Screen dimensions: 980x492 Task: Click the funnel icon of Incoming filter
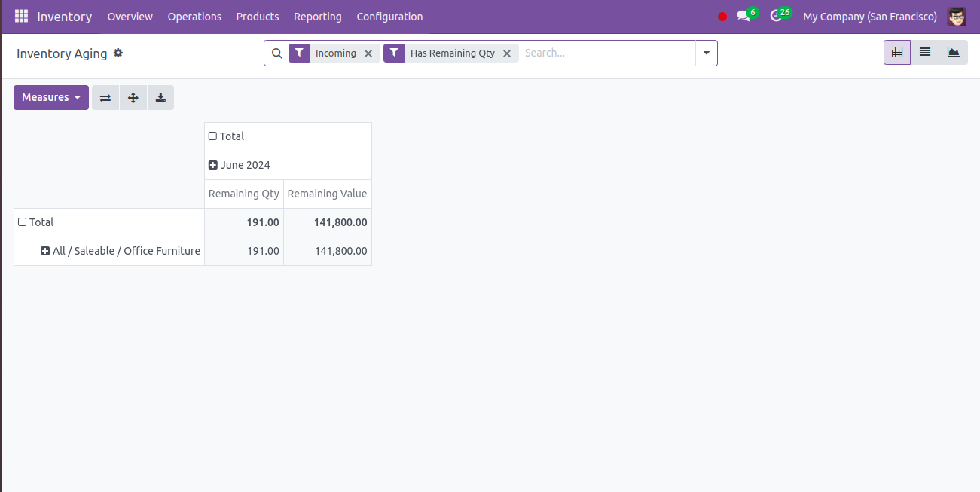coord(299,53)
